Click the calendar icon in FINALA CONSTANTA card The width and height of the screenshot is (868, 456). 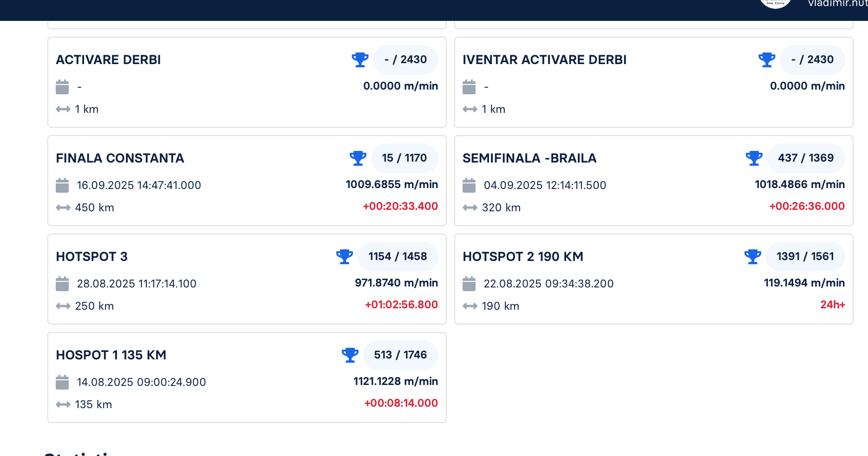click(62, 185)
